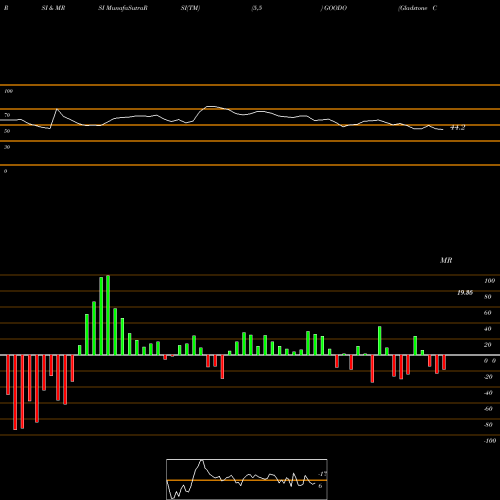Click the MR axis label 80

coord(488,297)
